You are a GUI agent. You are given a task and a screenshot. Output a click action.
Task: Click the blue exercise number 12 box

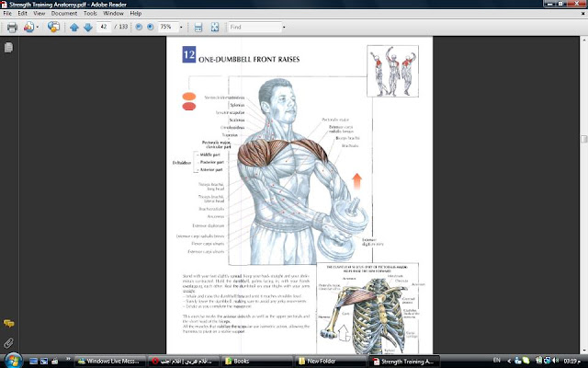click(189, 54)
